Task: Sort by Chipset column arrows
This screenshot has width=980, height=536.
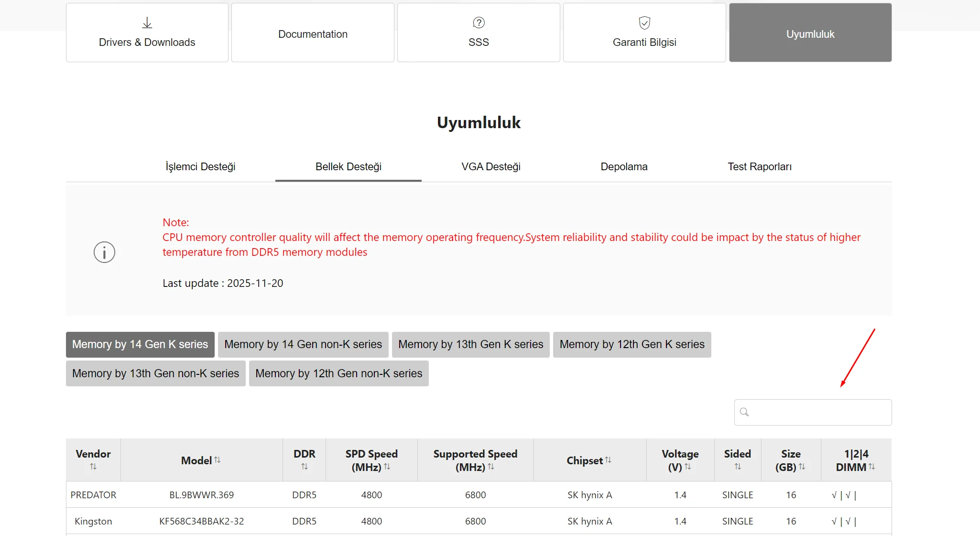Action: (608, 460)
